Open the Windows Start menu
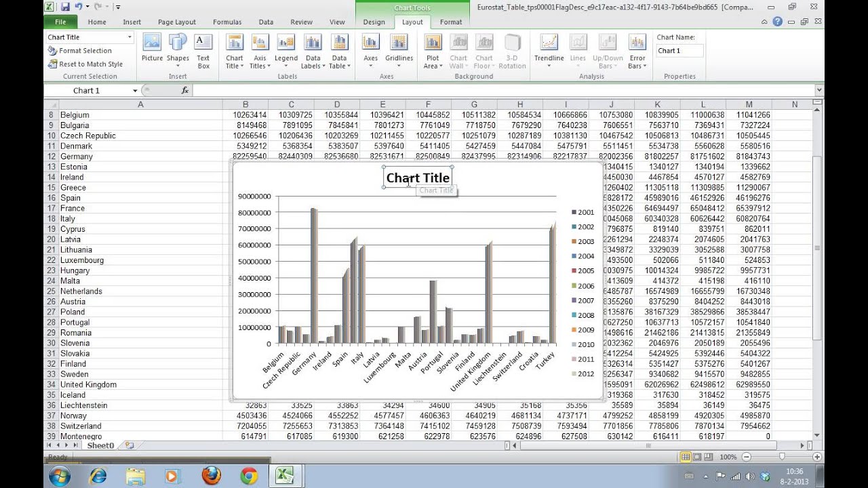Image resolution: width=868 pixels, height=488 pixels. 60,476
